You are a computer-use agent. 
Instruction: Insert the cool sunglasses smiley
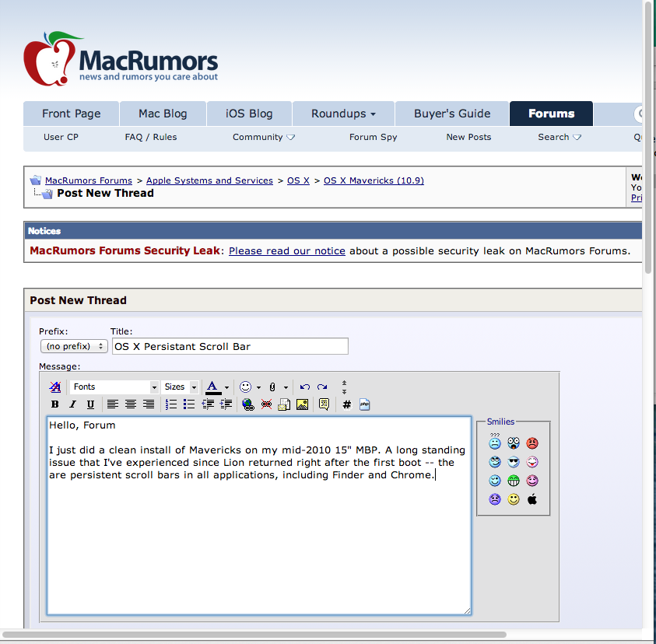[x=514, y=462]
